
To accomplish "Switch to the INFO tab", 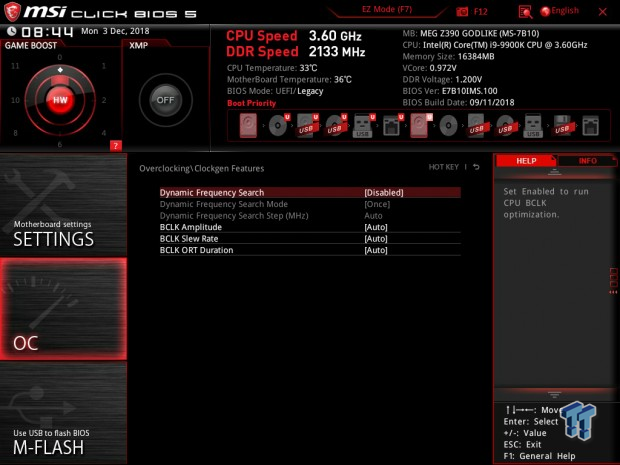I will 588,161.
